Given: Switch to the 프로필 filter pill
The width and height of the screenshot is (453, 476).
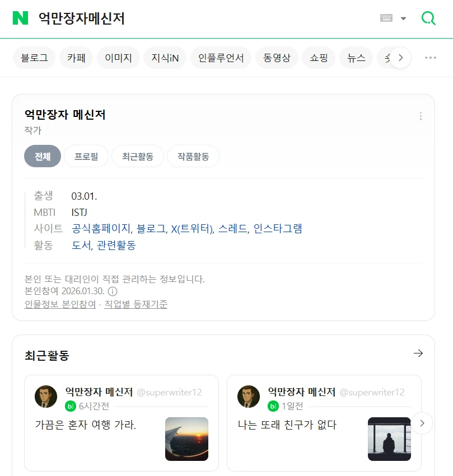Looking at the screenshot, I should (86, 157).
